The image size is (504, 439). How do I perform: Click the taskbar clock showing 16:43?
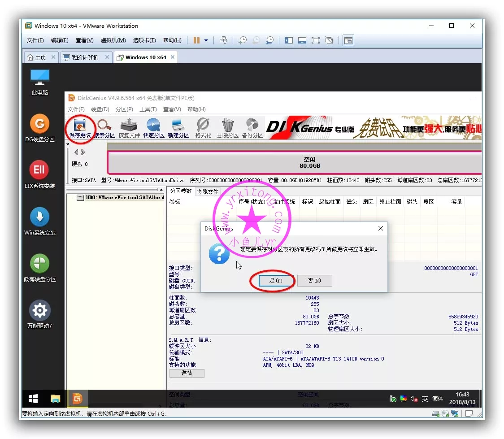[462, 399]
